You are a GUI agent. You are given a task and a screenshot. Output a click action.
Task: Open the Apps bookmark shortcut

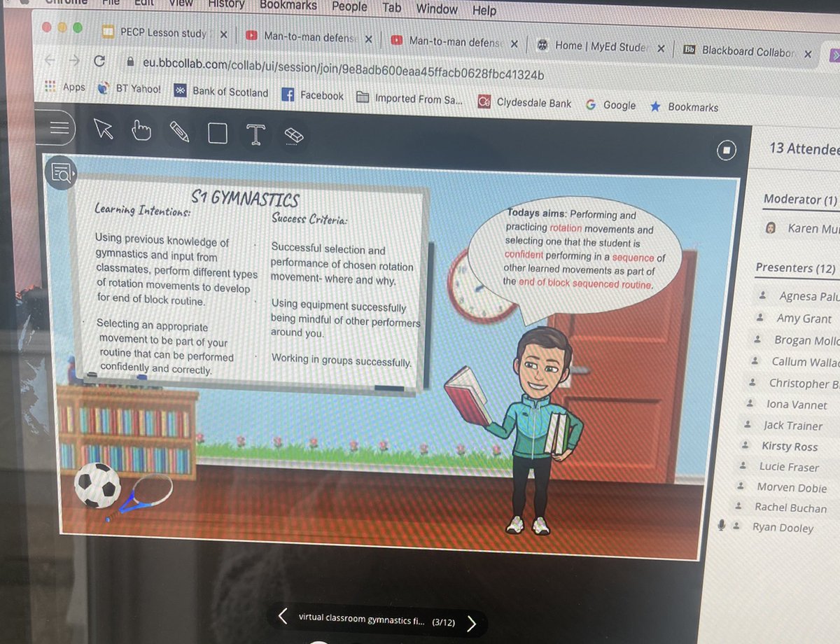click(x=64, y=87)
